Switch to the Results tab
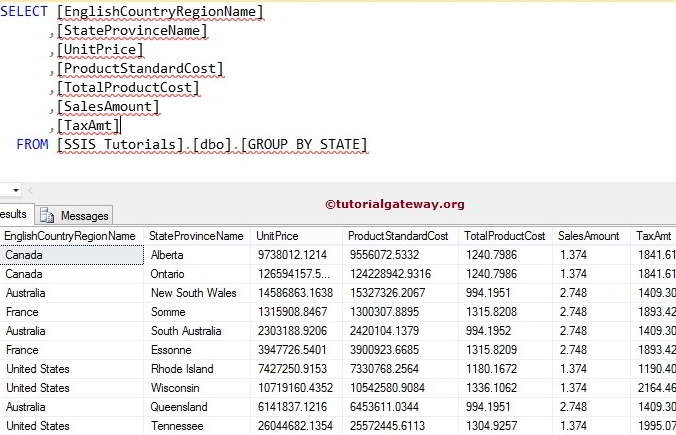The height and width of the screenshot is (435, 676). 14,214
